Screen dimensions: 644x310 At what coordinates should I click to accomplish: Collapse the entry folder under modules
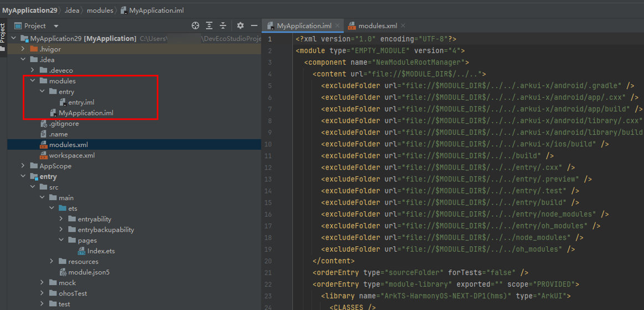point(42,92)
